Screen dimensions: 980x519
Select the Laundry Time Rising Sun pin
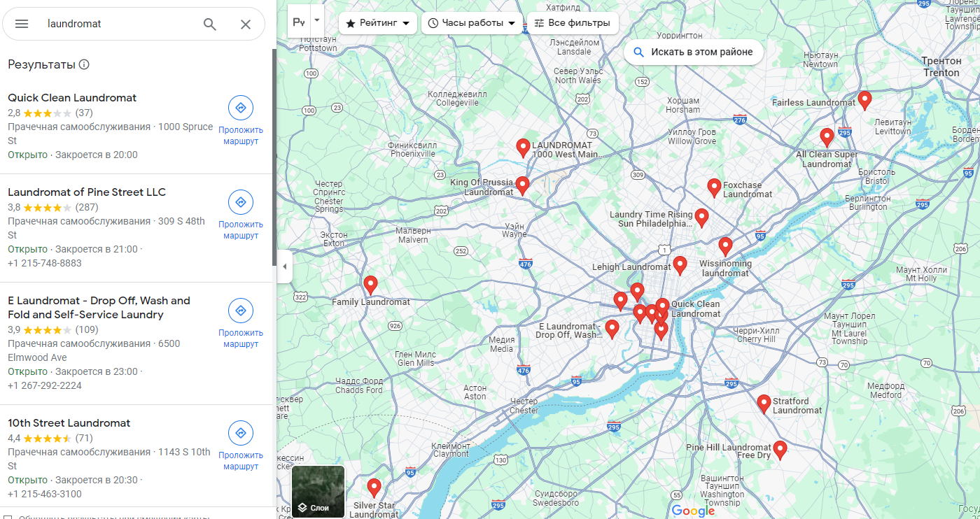701,218
